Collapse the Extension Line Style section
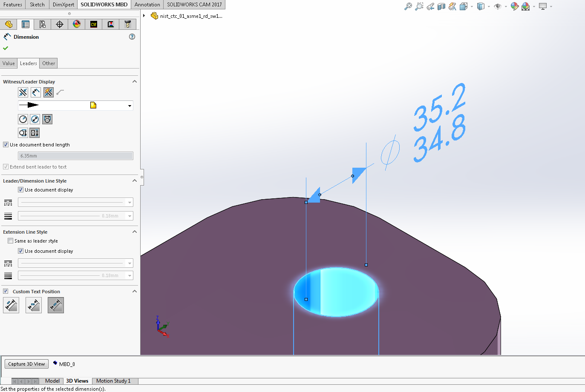Screen dimensions: 585x392 tap(135, 232)
